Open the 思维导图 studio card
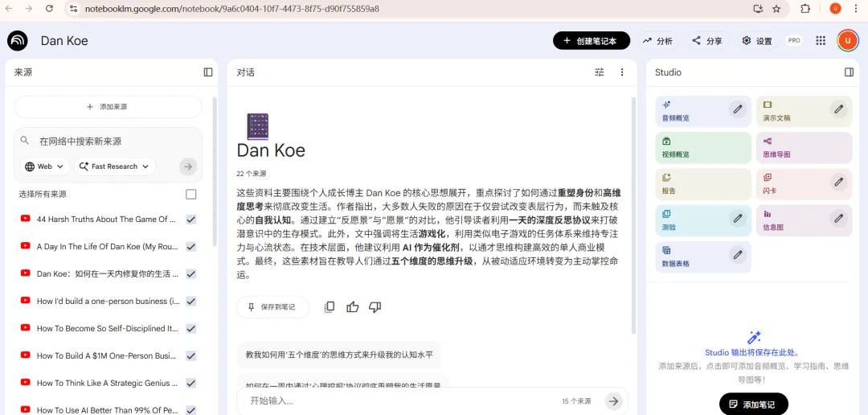The height and width of the screenshot is (415, 868). (804, 148)
